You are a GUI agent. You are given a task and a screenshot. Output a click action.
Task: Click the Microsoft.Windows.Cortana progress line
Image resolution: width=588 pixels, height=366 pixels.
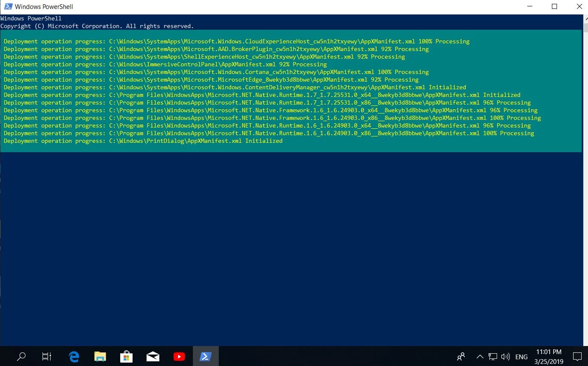point(216,72)
